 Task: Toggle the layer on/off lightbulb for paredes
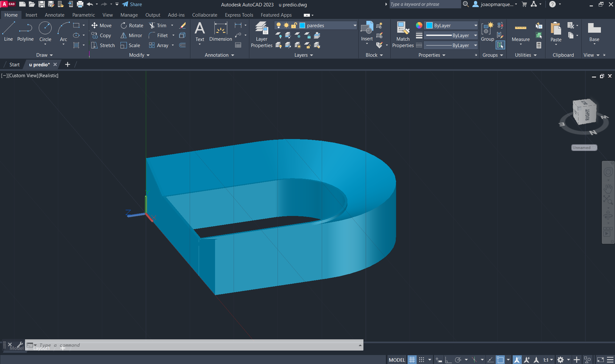pyautogui.click(x=278, y=25)
